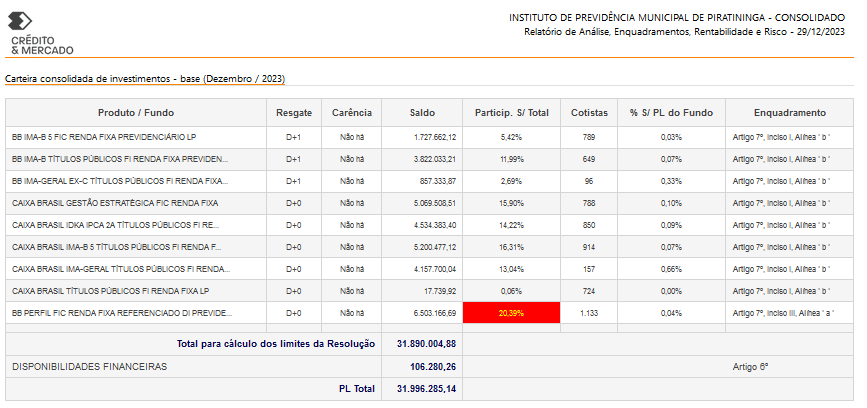
Task: Click participation value 15,90%
Action: coord(511,203)
